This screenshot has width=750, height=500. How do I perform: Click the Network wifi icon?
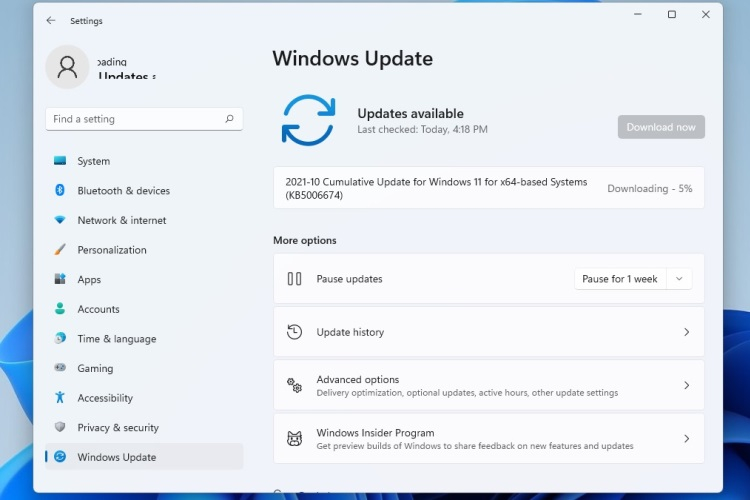[60, 220]
